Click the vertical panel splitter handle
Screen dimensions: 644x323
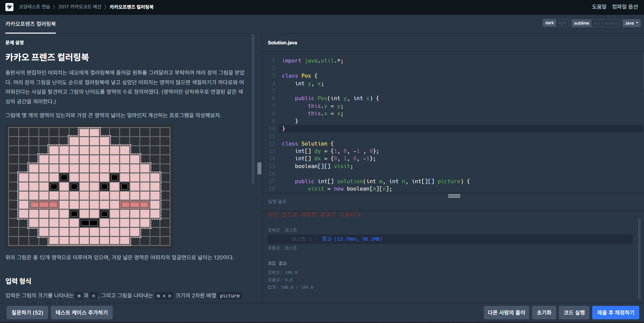259,168
